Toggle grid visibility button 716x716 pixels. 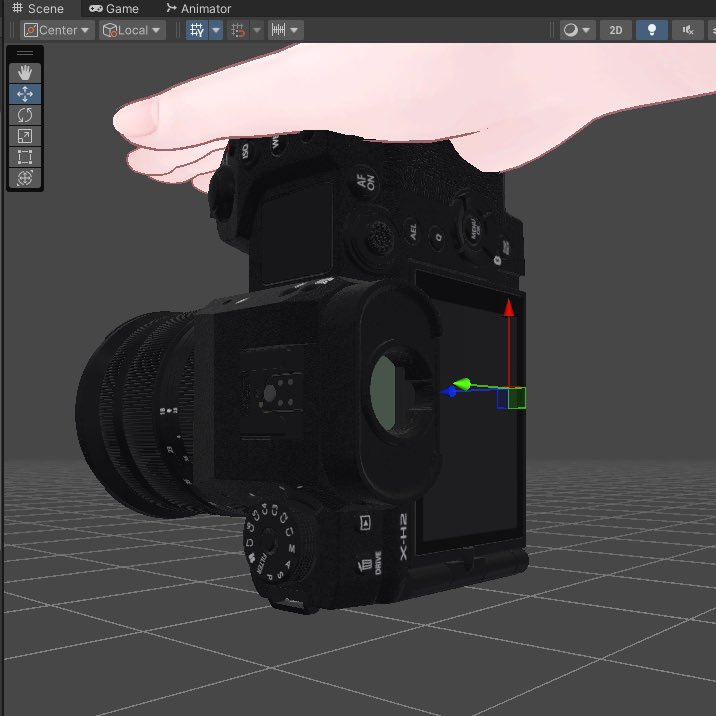click(197, 30)
